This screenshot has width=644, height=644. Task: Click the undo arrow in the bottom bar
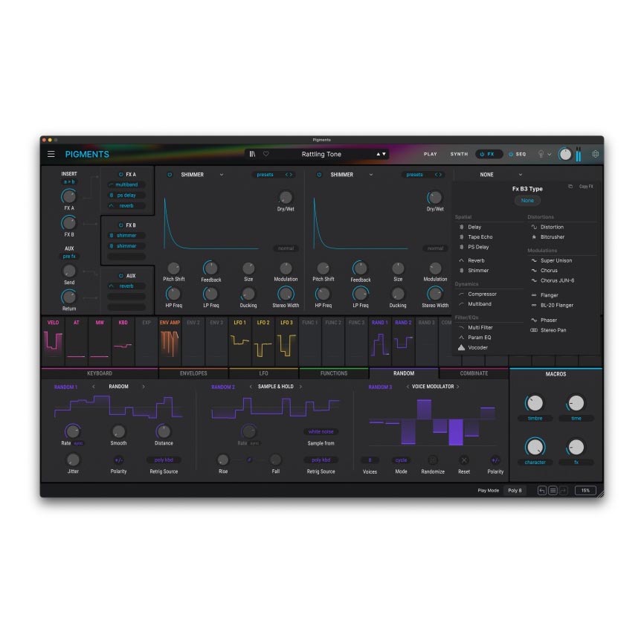click(x=541, y=490)
